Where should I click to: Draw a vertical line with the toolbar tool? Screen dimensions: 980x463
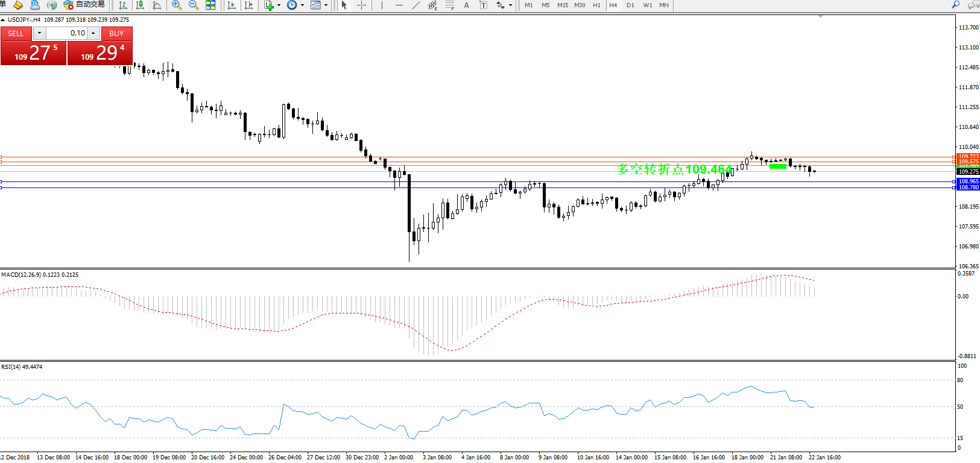(382, 5)
